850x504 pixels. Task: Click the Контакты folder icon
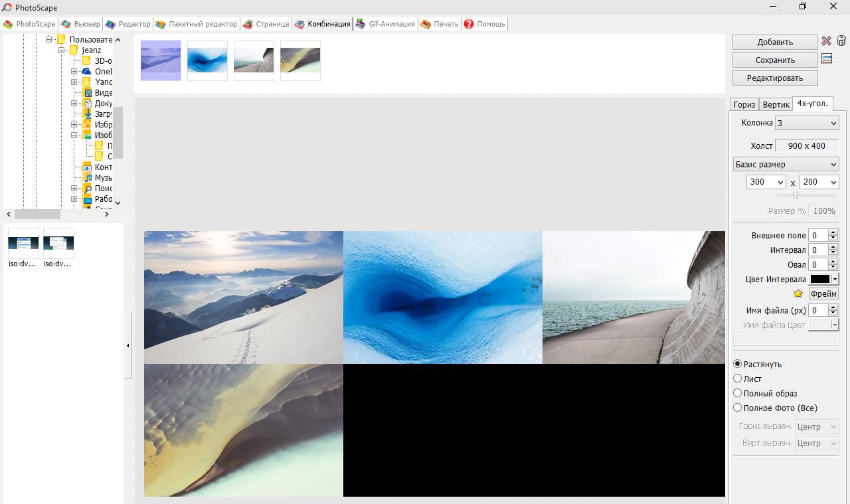pyautogui.click(x=86, y=167)
